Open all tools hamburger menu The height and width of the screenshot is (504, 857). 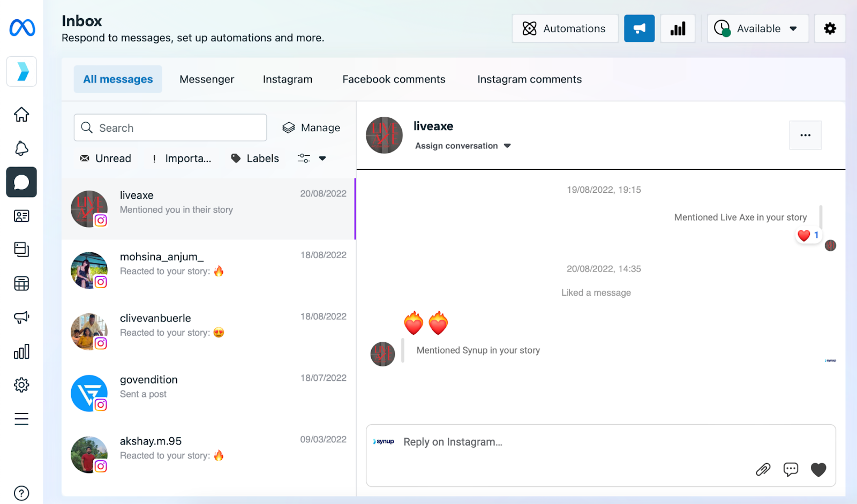click(21, 419)
